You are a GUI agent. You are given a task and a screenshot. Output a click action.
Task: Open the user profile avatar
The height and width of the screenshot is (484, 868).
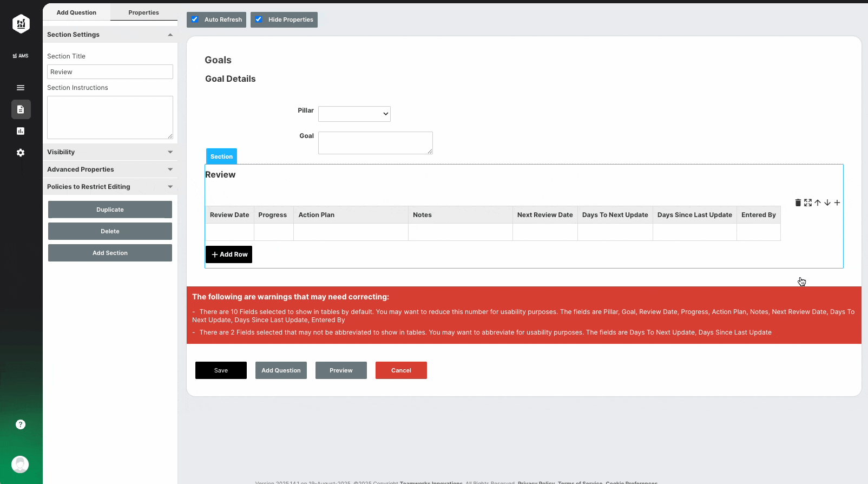(x=20, y=465)
